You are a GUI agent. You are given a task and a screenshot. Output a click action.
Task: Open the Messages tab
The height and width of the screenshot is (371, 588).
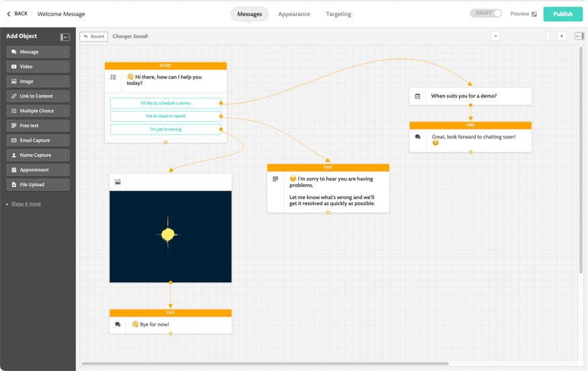(249, 14)
